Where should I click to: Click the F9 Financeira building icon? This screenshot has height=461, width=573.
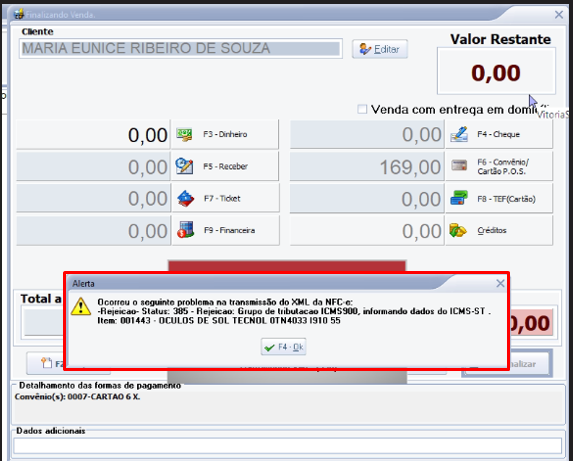click(x=186, y=230)
